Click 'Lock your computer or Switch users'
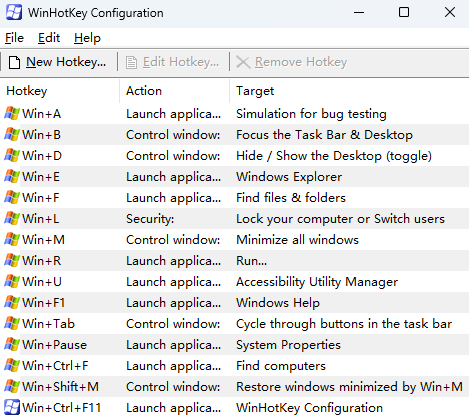The image size is (469, 420). tap(340, 219)
